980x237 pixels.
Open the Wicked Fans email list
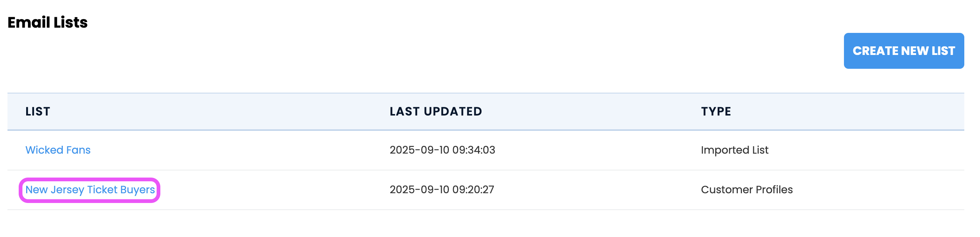pyautogui.click(x=58, y=150)
